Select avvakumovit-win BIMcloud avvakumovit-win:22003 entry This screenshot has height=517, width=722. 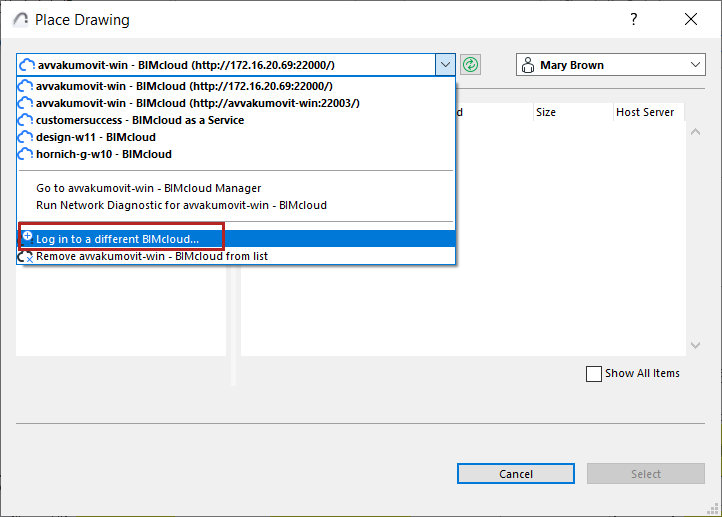[x=236, y=103]
